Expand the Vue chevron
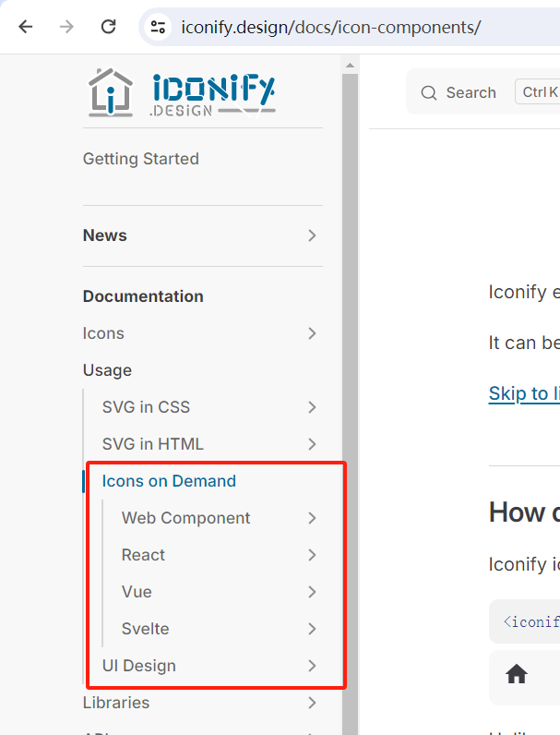The height and width of the screenshot is (735, 560). click(x=313, y=592)
